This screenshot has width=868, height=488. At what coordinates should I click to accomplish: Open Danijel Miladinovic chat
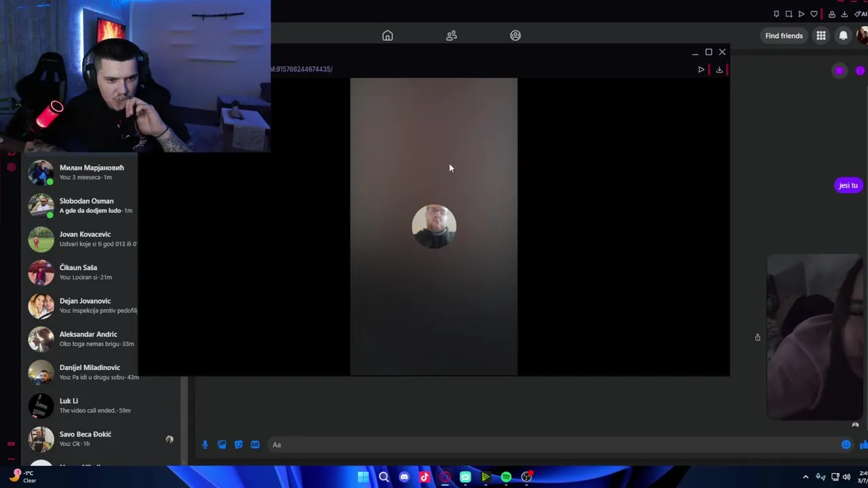(81, 371)
